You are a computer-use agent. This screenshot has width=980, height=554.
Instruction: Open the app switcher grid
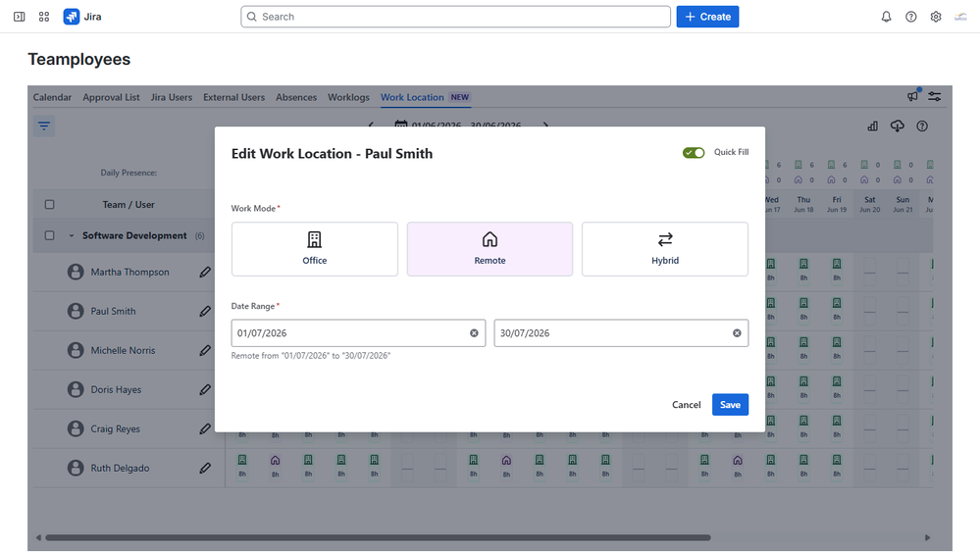click(x=44, y=17)
